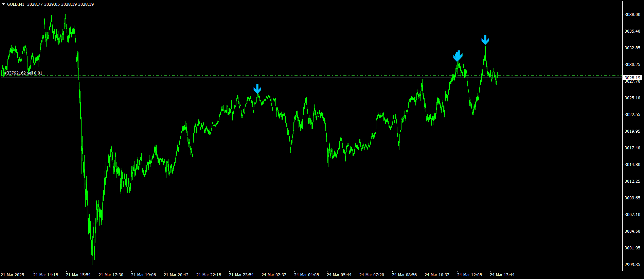Select the "21 Mar 23:54" time label

[x=241, y=275]
